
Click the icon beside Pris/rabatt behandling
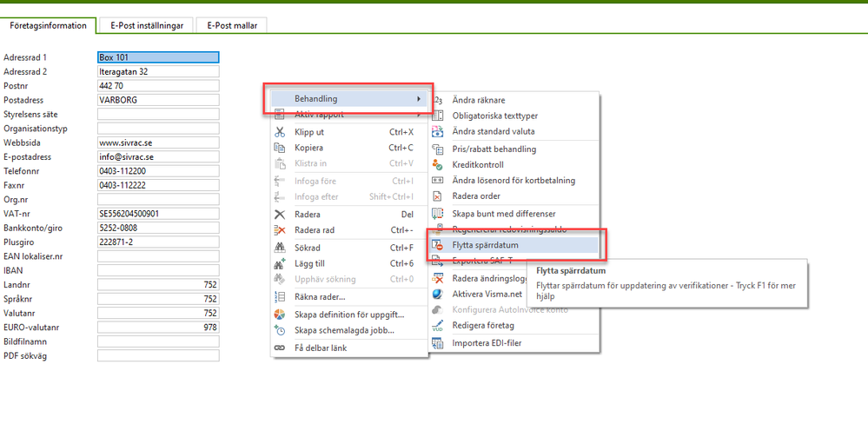[438, 149]
